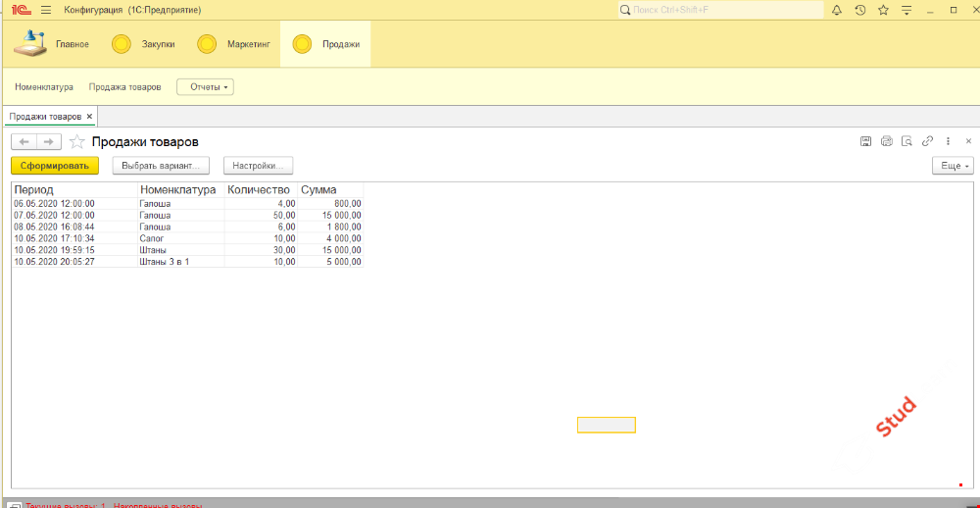Print the report using printer icon
This screenshot has height=508, width=980.
coord(886,141)
